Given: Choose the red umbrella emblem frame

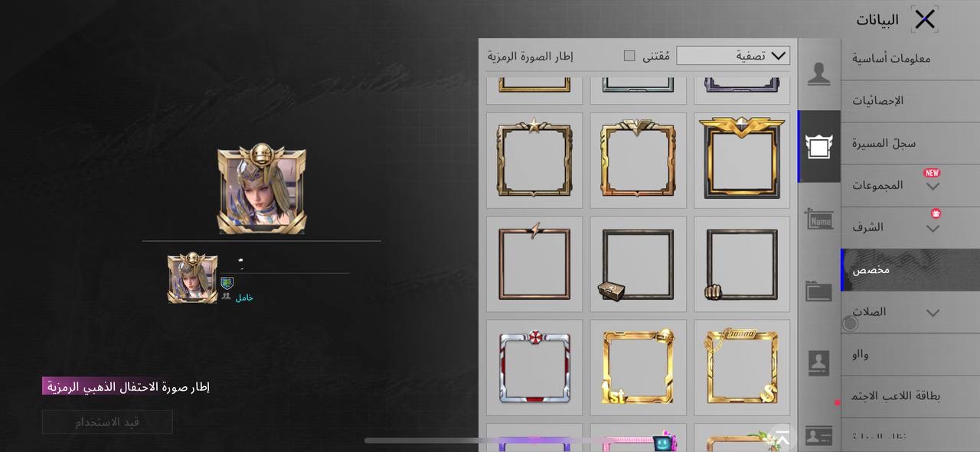Looking at the screenshot, I should pyautogui.click(x=534, y=367).
